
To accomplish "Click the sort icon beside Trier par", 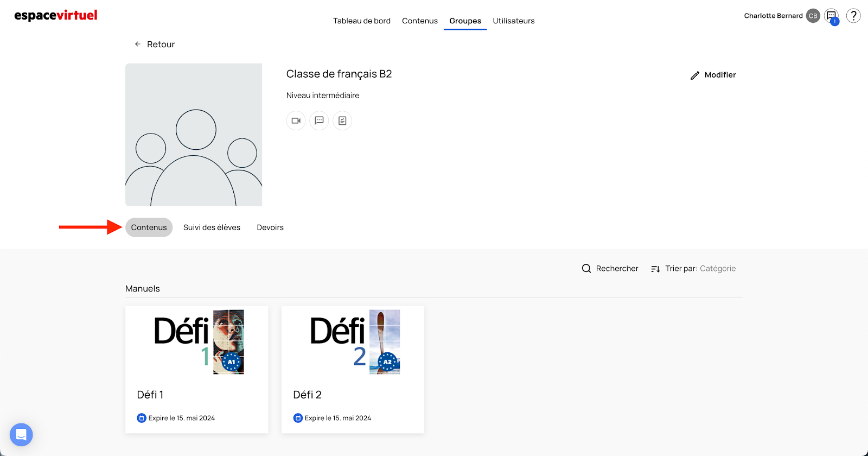I will click(x=655, y=269).
